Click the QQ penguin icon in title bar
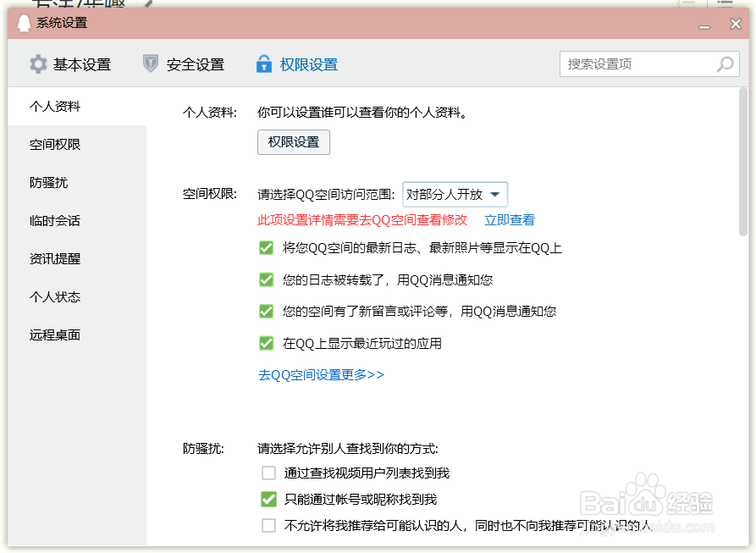This screenshot has height=553, width=756. click(x=24, y=23)
